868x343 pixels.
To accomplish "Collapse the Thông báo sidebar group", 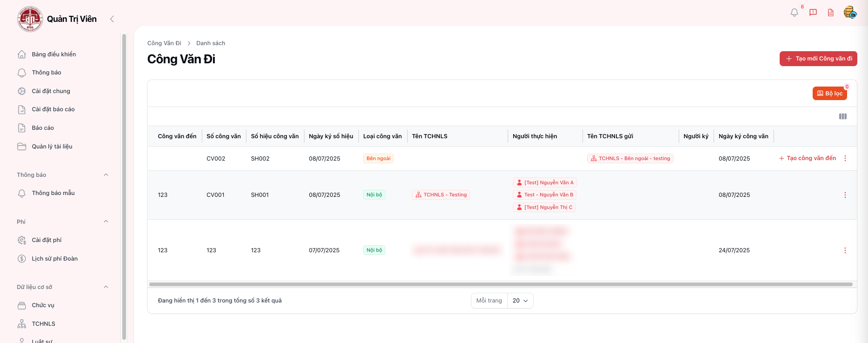I will pos(106,175).
